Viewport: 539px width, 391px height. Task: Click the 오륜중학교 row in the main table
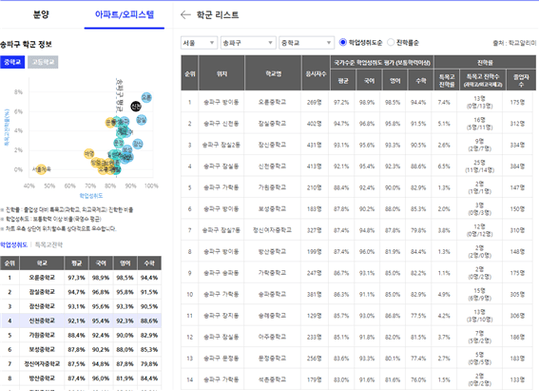click(358, 102)
